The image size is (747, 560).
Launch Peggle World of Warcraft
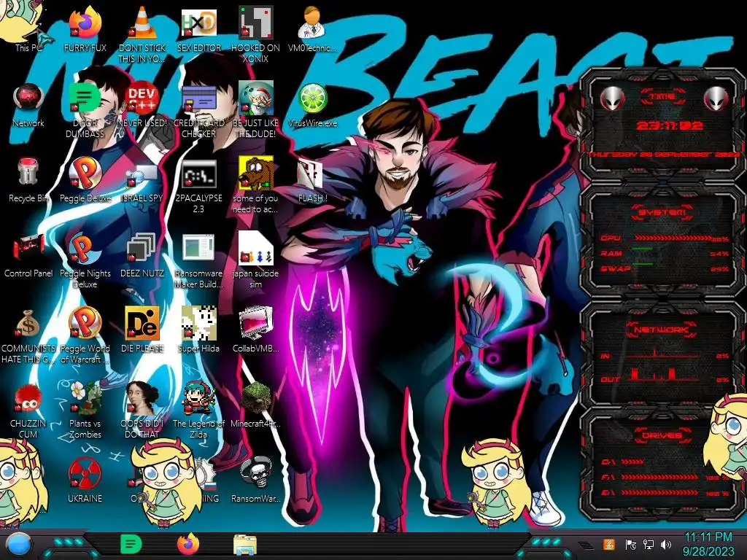pyautogui.click(x=85, y=323)
